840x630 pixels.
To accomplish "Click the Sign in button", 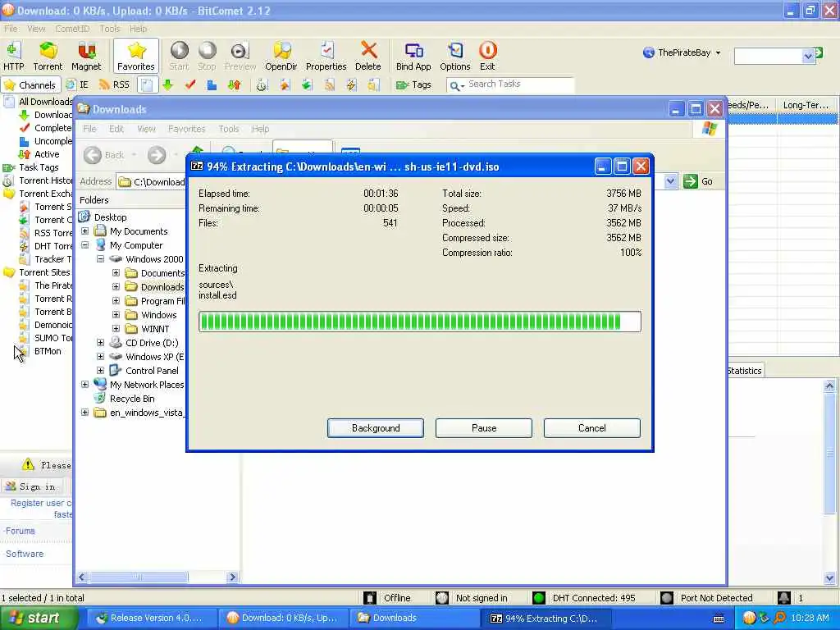I will 32,486.
